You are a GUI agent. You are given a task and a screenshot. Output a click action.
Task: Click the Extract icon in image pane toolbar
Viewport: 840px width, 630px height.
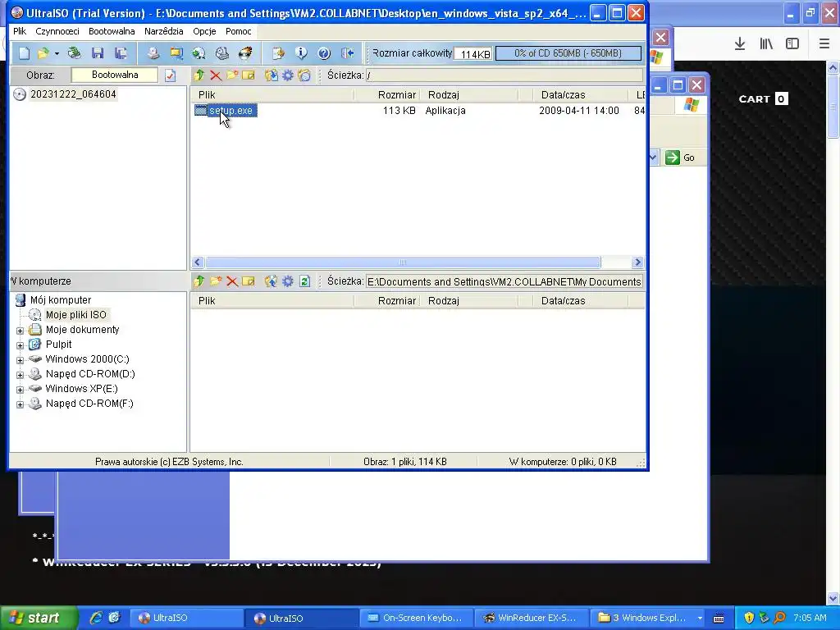[272, 75]
